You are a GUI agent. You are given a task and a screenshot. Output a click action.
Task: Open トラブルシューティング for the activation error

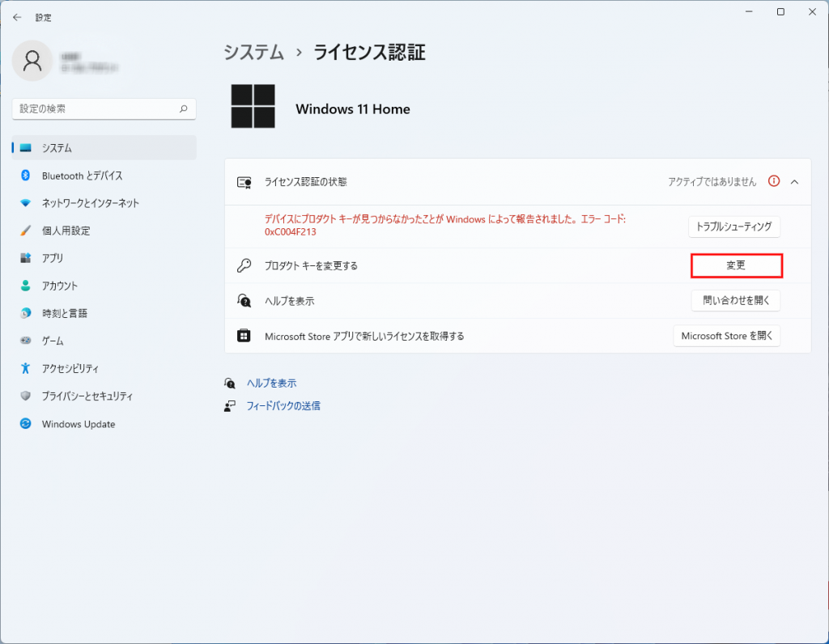click(735, 227)
